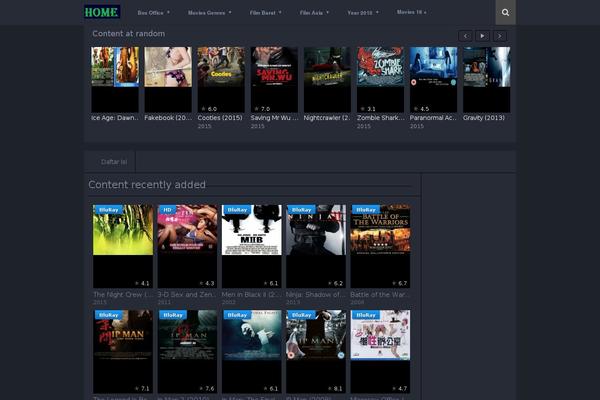The width and height of the screenshot is (600, 400).
Task: Open the poster rated 4.7
Action: coord(380,351)
